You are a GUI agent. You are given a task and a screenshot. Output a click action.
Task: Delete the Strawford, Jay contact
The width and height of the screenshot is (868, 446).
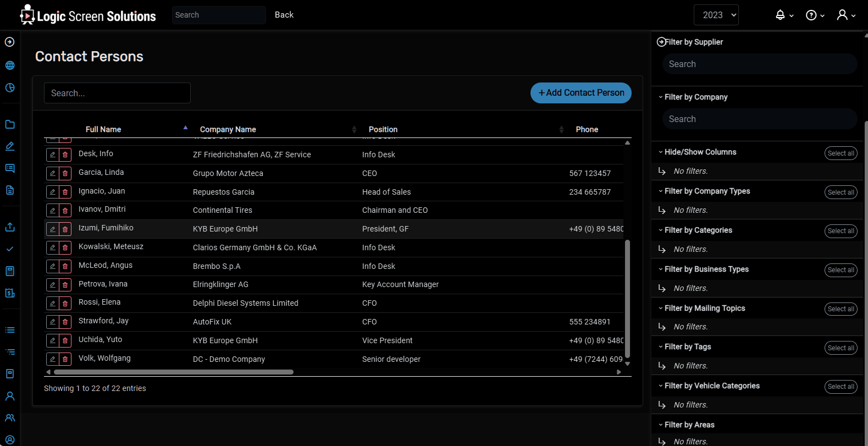pyautogui.click(x=65, y=322)
